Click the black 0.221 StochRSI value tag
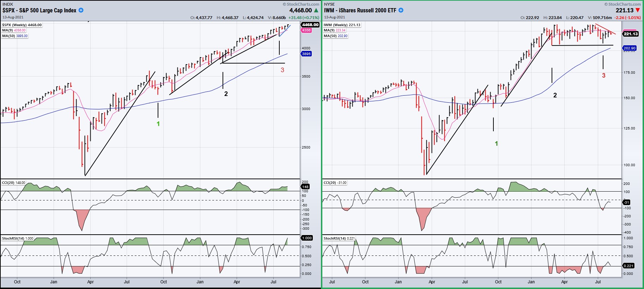This screenshot has width=644, height=289. (x=628, y=266)
